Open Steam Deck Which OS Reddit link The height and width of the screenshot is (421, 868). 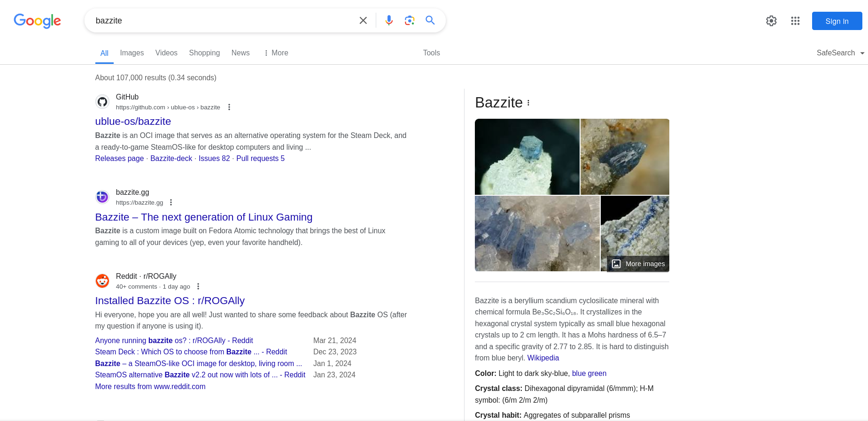click(191, 352)
